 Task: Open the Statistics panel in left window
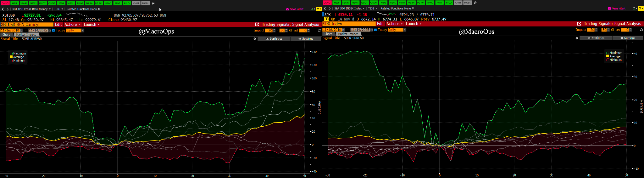(274, 39)
